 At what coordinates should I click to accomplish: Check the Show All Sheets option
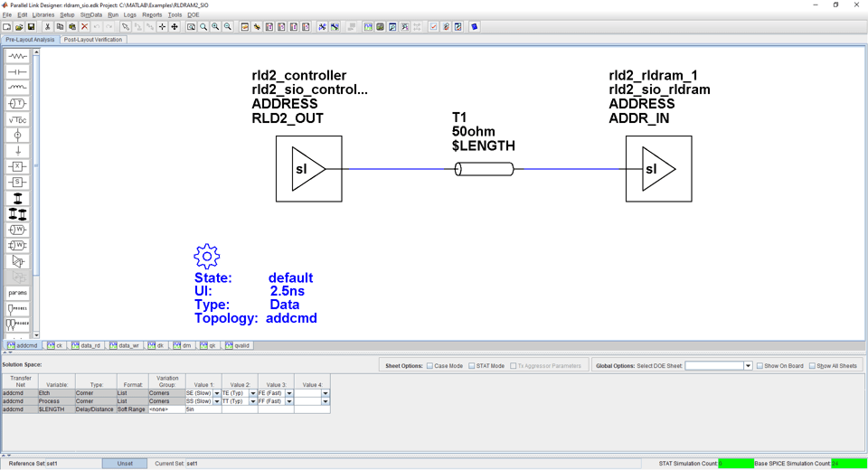(x=812, y=366)
